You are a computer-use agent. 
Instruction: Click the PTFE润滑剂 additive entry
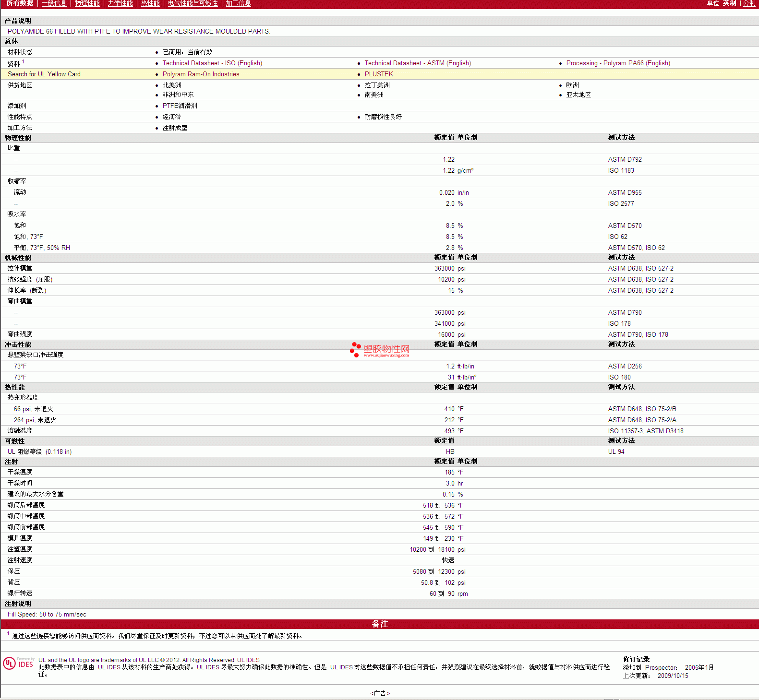click(180, 106)
